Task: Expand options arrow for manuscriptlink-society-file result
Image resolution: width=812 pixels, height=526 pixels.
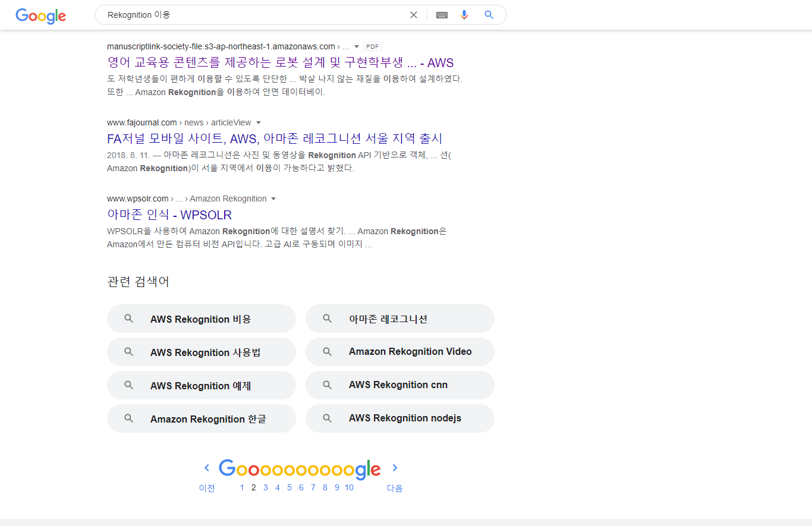Action: pyautogui.click(x=357, y=46)
